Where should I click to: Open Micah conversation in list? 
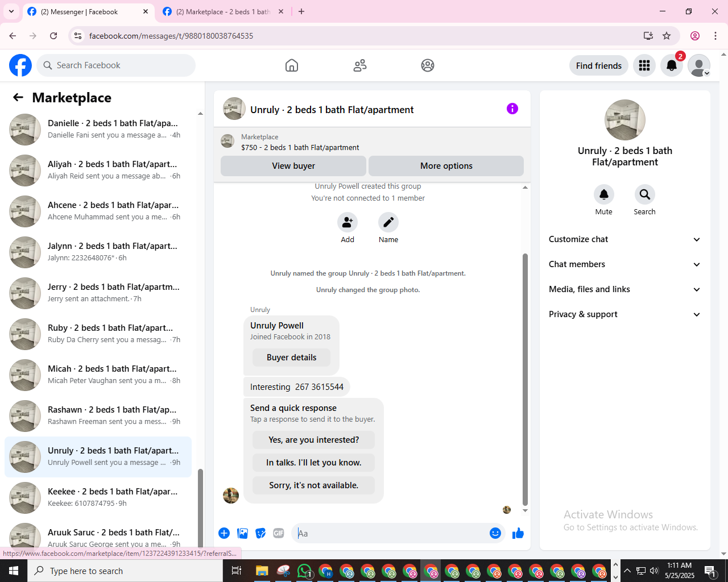98,375
